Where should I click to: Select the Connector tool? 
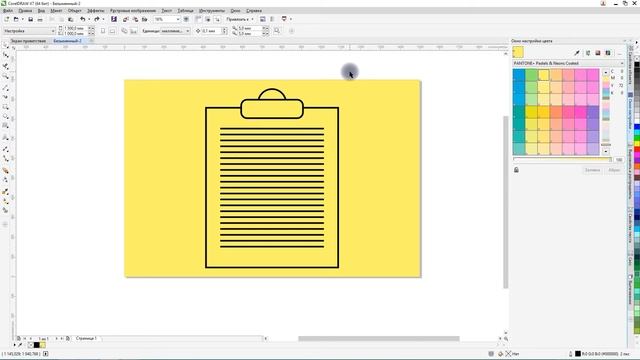5,159
